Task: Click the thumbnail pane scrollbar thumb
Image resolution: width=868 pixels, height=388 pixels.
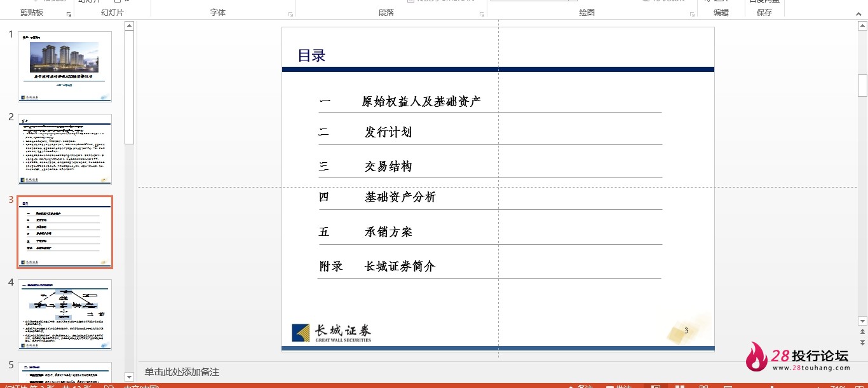Action: point(129,87)
